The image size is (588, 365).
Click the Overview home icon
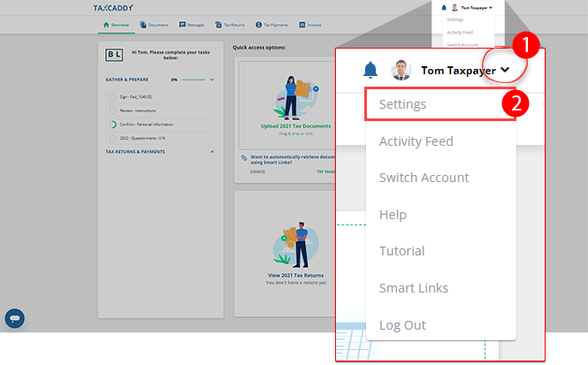click(x=106, y=25)
